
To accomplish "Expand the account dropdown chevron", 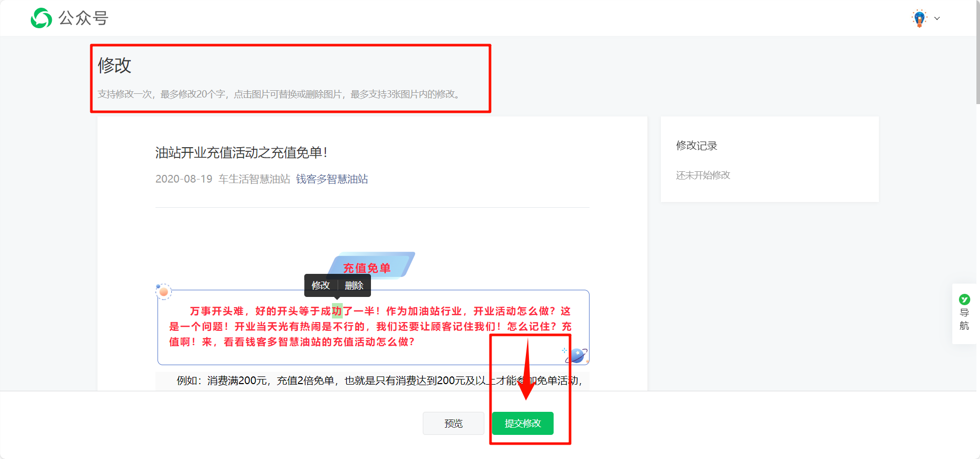I will 937,18.
